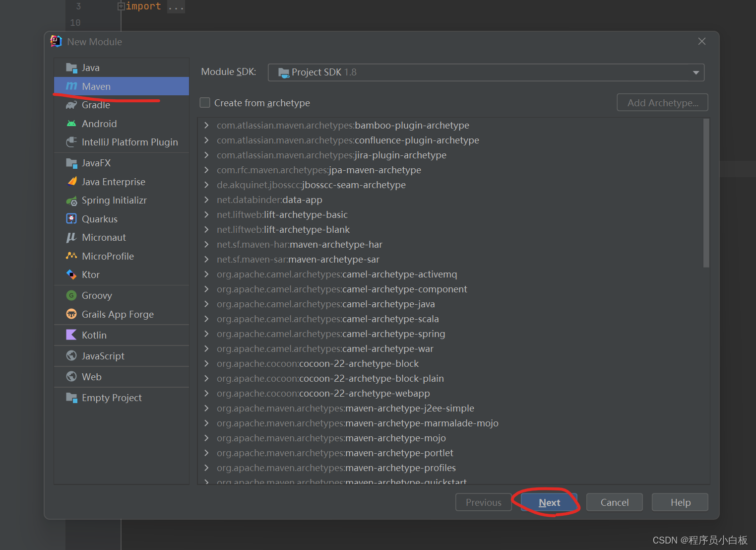756x550 pixels.
Task: Click the MicroProfile icon
Action: (x=71, y=256)
